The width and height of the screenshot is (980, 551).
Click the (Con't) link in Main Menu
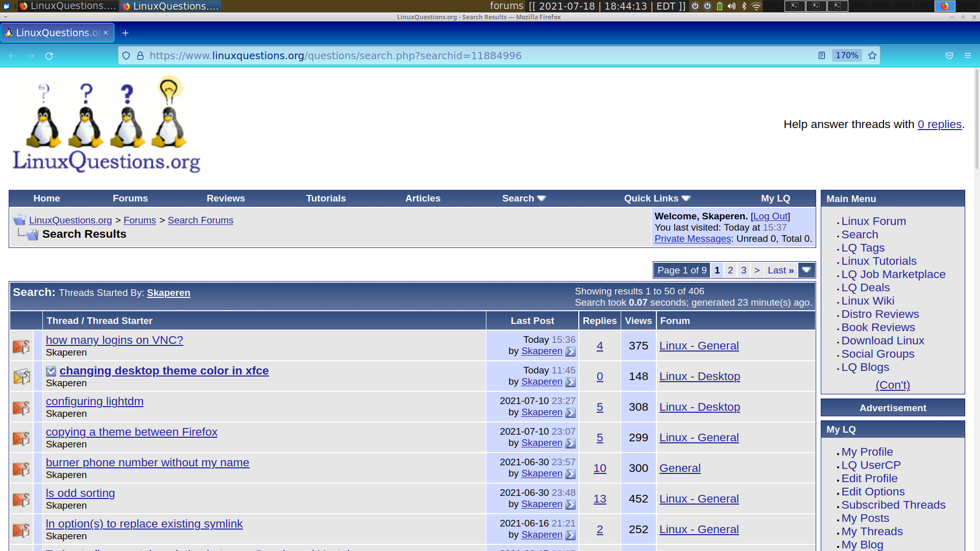[893, 385]
